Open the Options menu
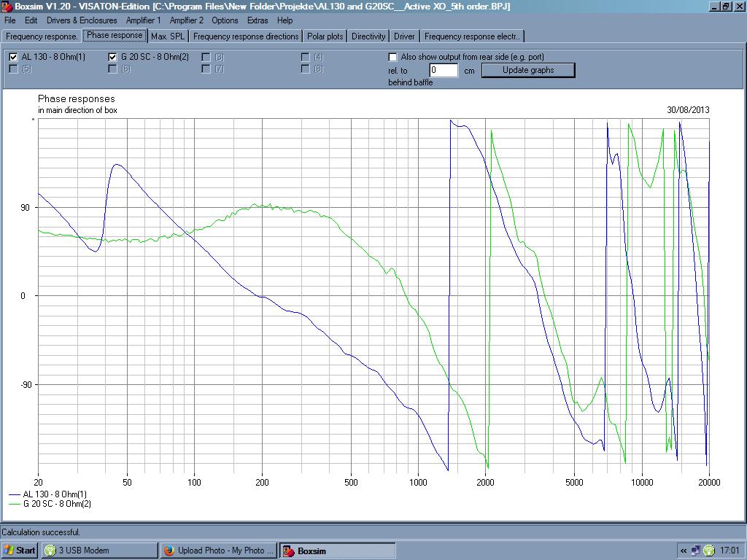747x560 pixels. click(x=225, y=20)
